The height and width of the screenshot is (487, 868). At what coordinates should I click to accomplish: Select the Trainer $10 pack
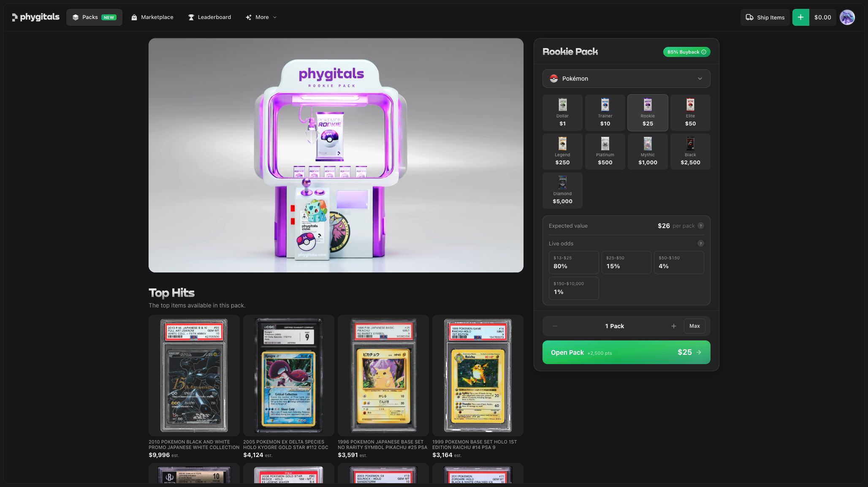[605, 113]
